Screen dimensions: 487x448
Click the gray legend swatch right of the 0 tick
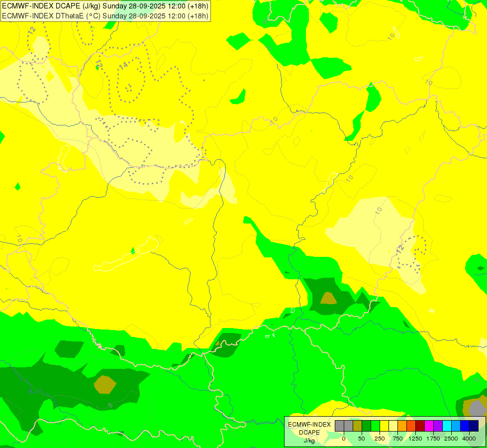349,426
